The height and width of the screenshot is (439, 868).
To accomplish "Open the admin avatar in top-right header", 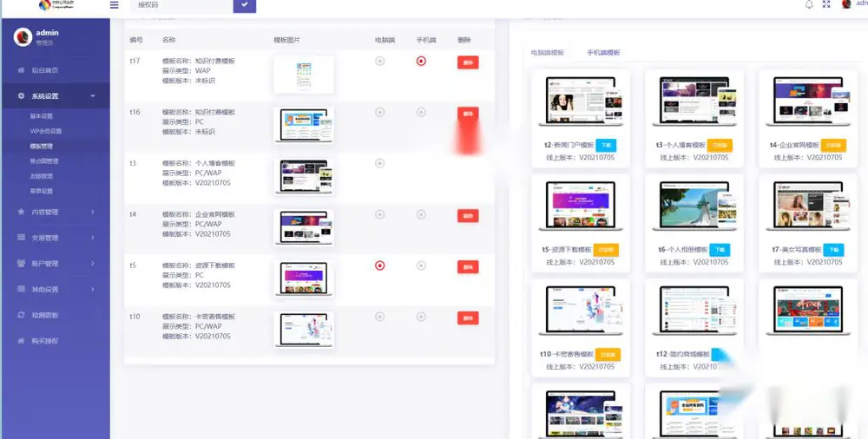I will click(846, 4).
